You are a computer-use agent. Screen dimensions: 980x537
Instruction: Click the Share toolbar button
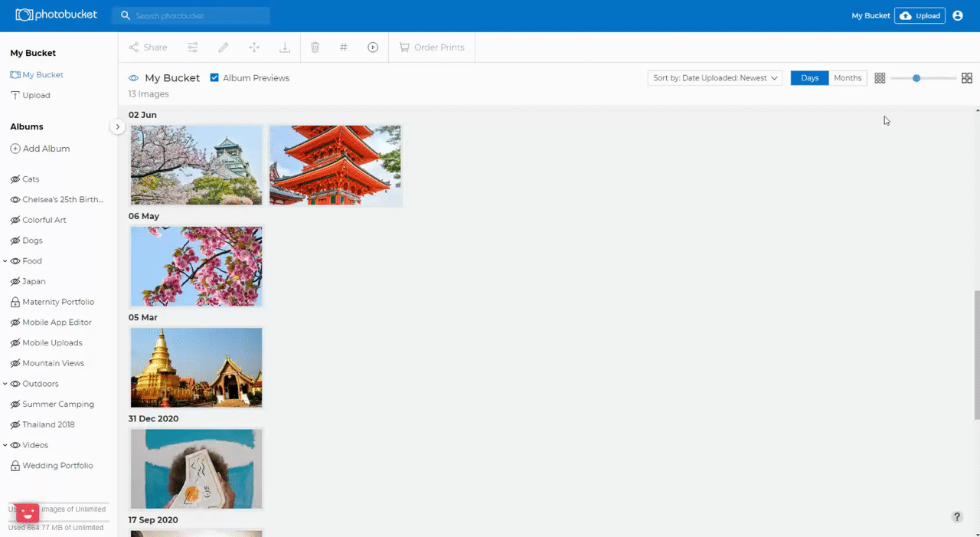point(148,47)
